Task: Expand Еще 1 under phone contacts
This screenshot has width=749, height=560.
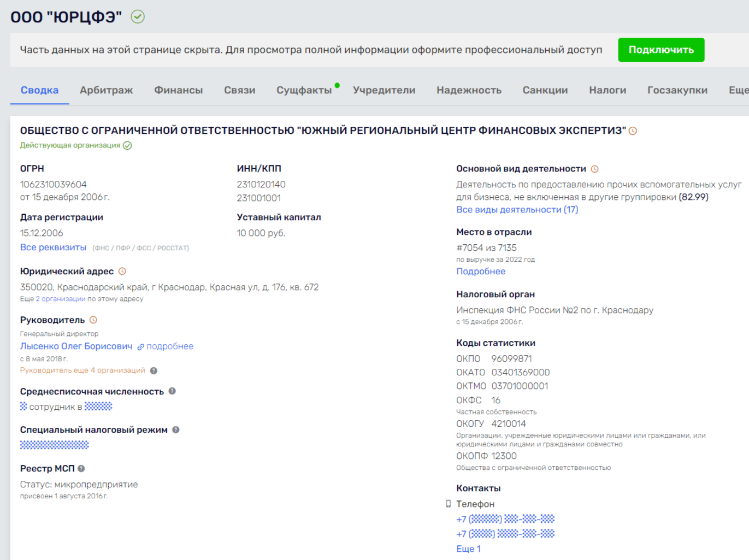Action: (x=469, y=549)
